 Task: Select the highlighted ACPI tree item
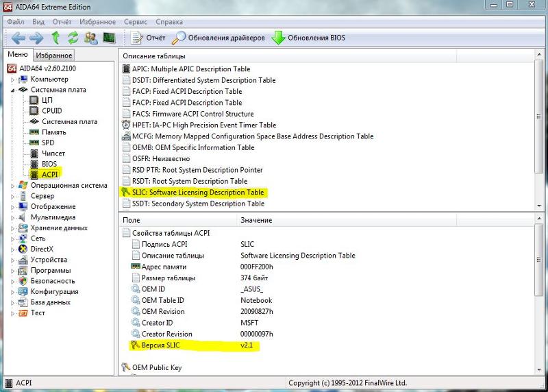(x=49, y=175)
